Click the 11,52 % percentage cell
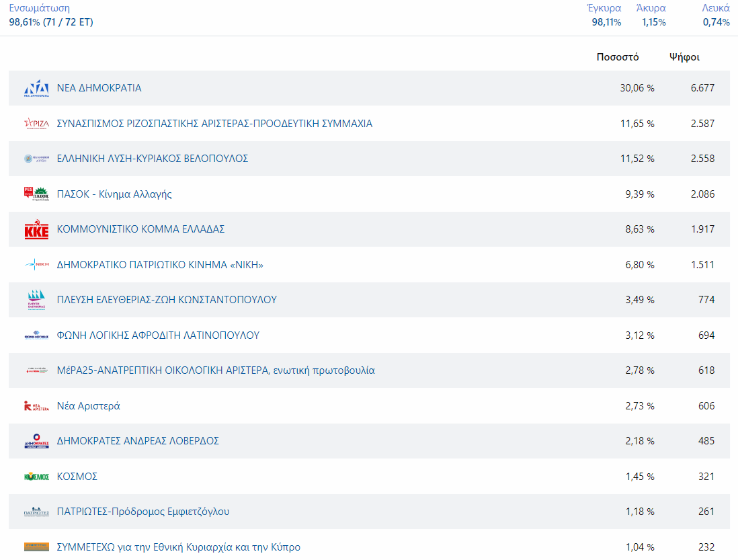This screenshot has height=560, width=738. click(637, 159)
